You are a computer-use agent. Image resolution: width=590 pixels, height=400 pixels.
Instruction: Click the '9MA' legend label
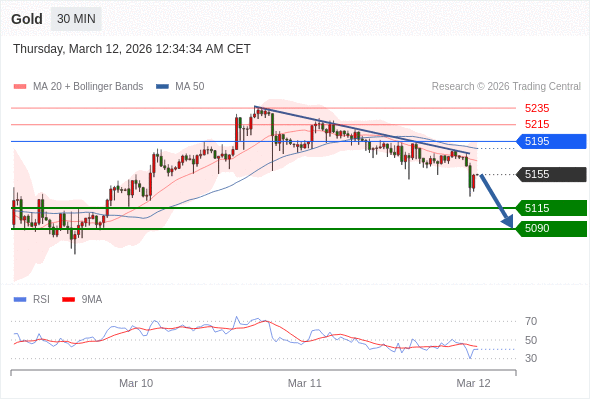click(92, 300)
